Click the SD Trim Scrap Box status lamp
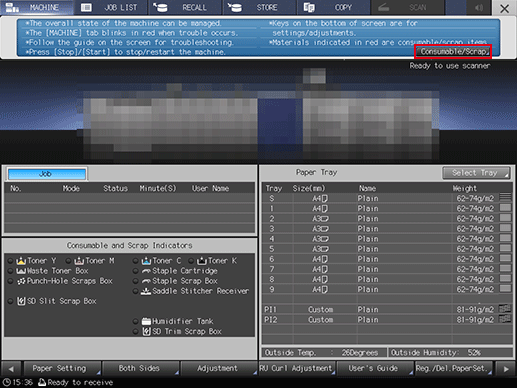This screenshot has height=388, width=517. point(136,331)
